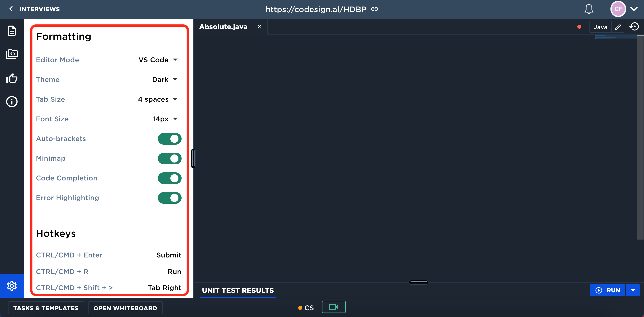Open the thumbs-up feedback panel
The width and height of the screenshot is (644, 317).
click(12, 78)
